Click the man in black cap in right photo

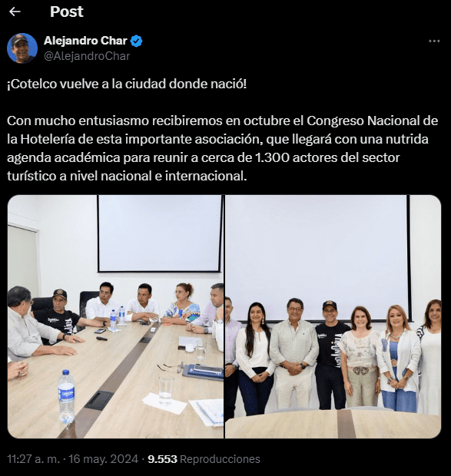pyautogui.click(x=331, y=354)
